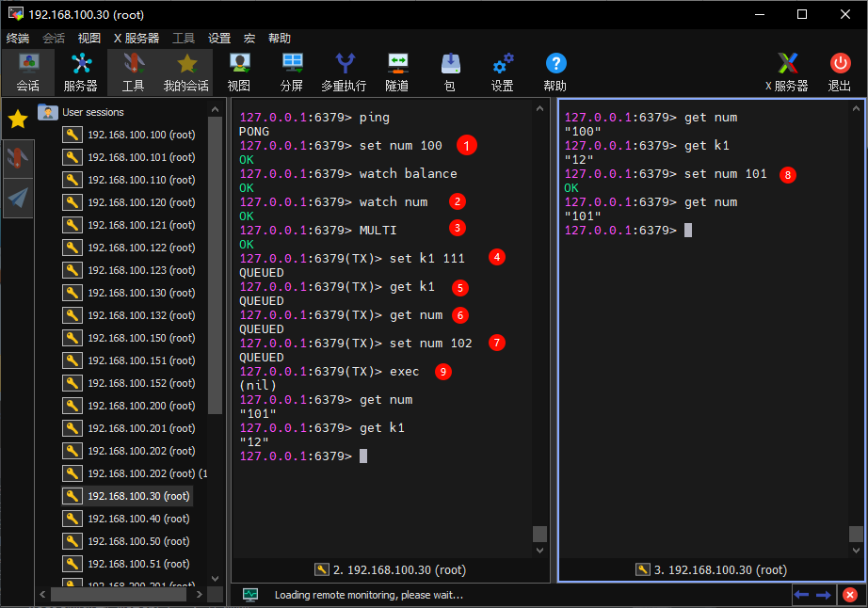
Task: Select session 192.168.100.120 (root)
Action: click(x=129, y=202)
